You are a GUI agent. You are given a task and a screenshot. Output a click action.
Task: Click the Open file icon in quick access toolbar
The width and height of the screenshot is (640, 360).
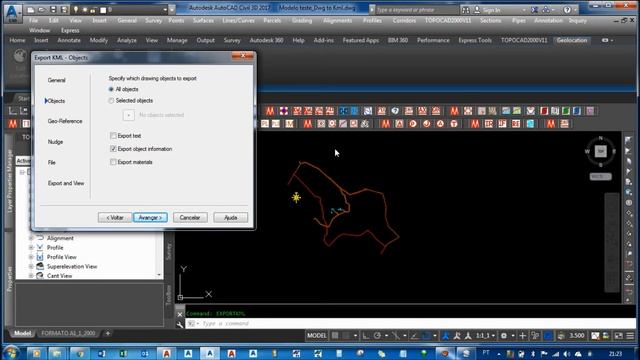click(x=41, y=9)
